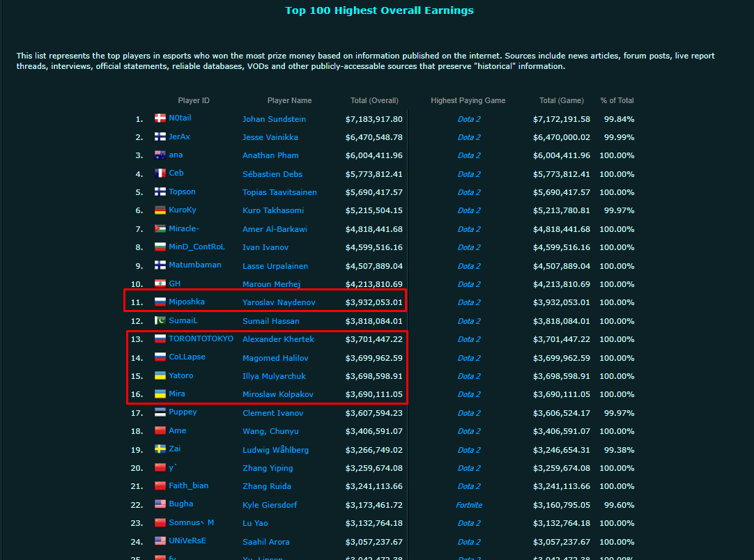Select player name Johan Sundstein
The width and height of the screenshot is (754, 560).
click(x=274, y=119)
